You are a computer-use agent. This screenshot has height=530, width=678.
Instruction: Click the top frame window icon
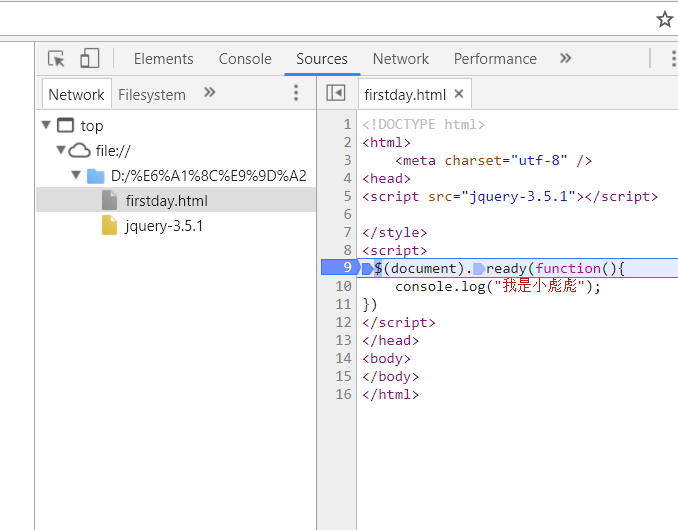(66, 125)
